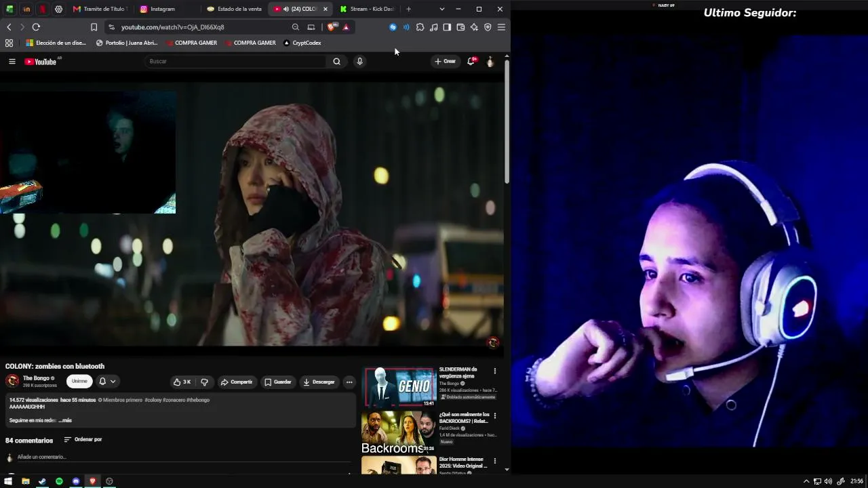Open options menu for SLENDERMAN video

click(x=495, y=371)
